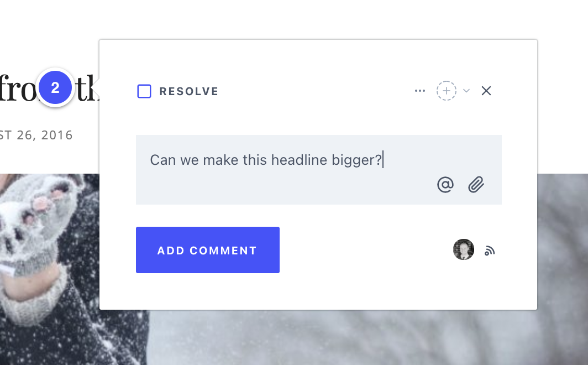Viewport: 588px width, 365px height.
Task: Click the dashed circle assign-user plus icon
Action: [x=447, y=91]
